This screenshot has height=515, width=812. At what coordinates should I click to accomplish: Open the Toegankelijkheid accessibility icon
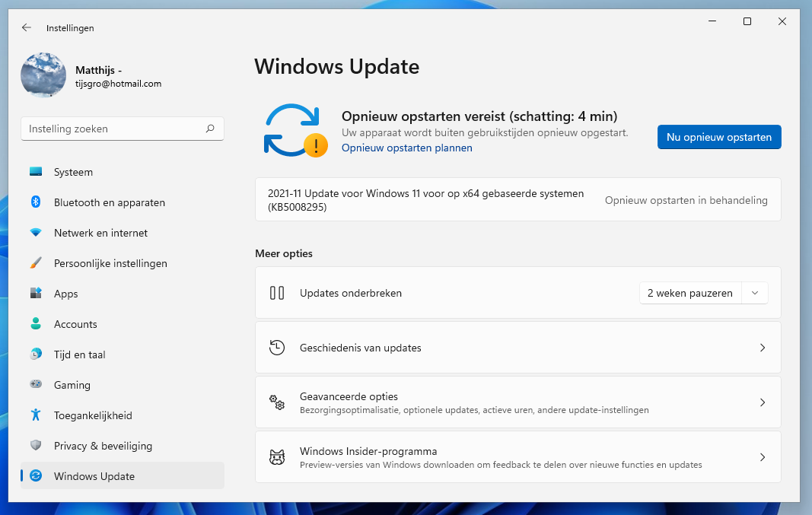(36, 415)
